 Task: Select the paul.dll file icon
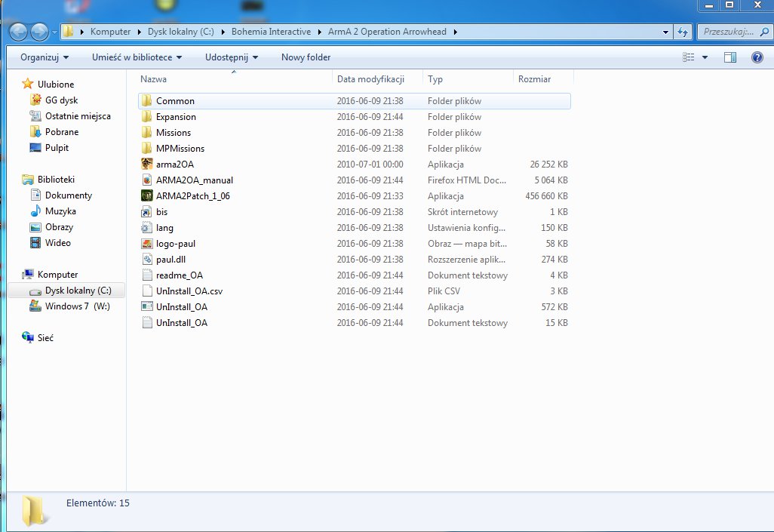pos(146,260)
